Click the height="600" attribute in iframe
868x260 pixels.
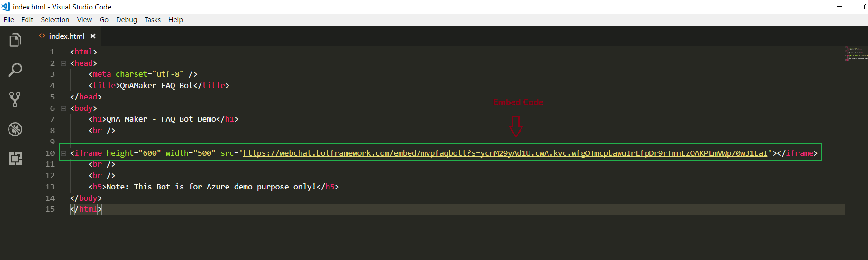point(134,153)
